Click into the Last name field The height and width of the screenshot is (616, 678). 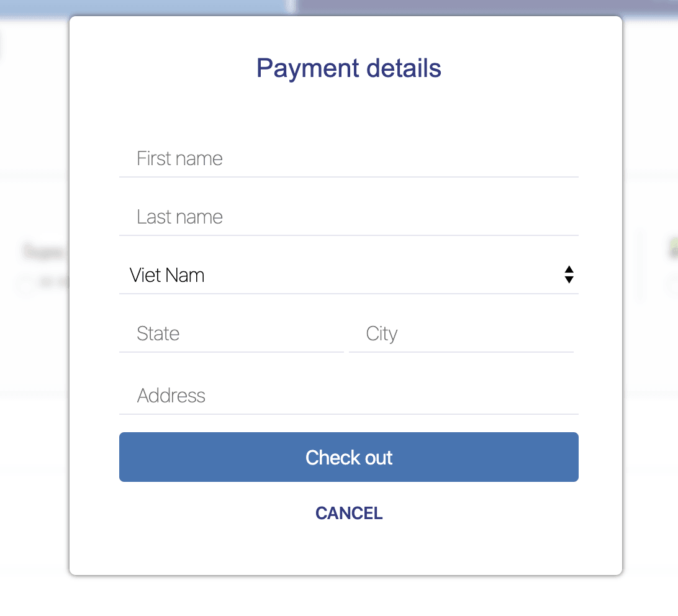[x=348, y=217]
